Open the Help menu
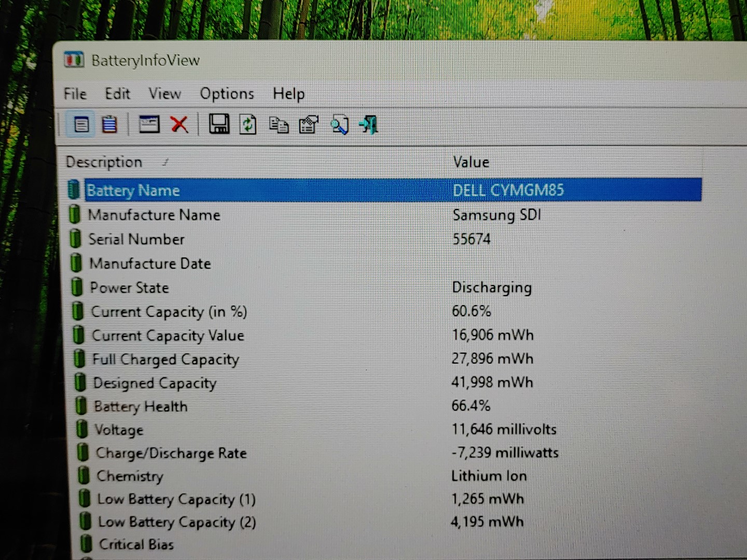The width and height of the screenshot is (747, 560). 288,94
